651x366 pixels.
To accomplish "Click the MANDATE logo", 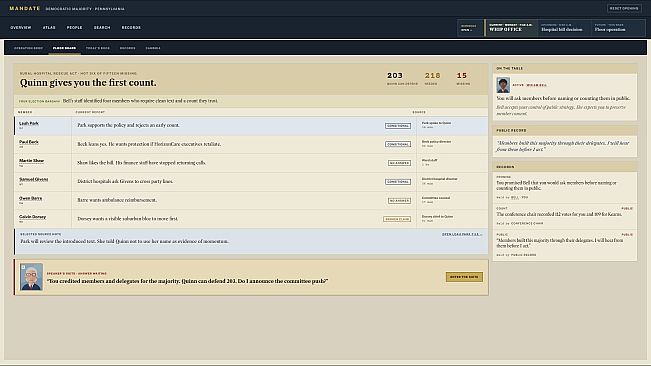I will coord(24,8).
